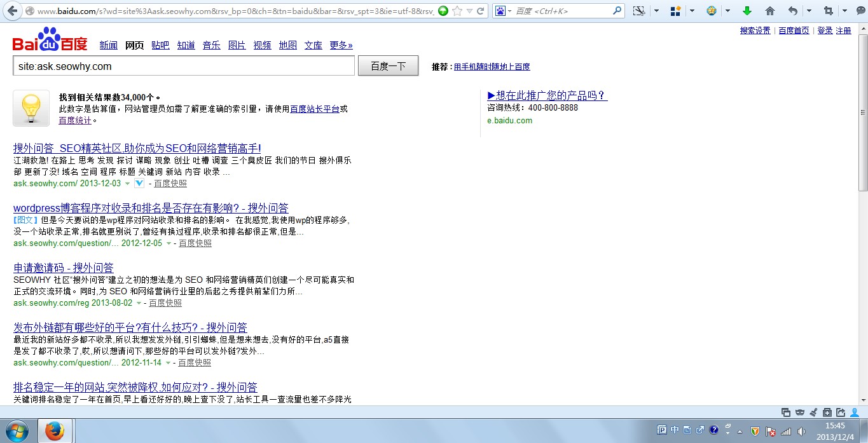
Task: Switch to 贴吧 search tab
Action: point(160,45)
